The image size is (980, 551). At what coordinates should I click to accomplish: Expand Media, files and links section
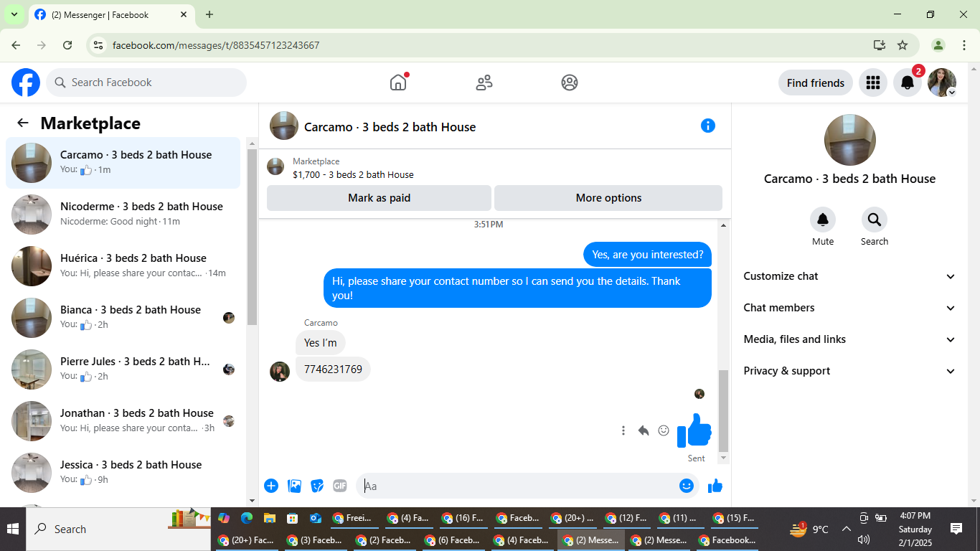[849, 339]
